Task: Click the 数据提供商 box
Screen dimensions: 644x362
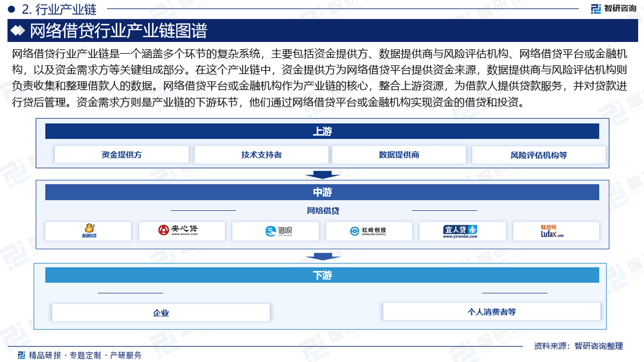Action: click(x=399, y=155)
